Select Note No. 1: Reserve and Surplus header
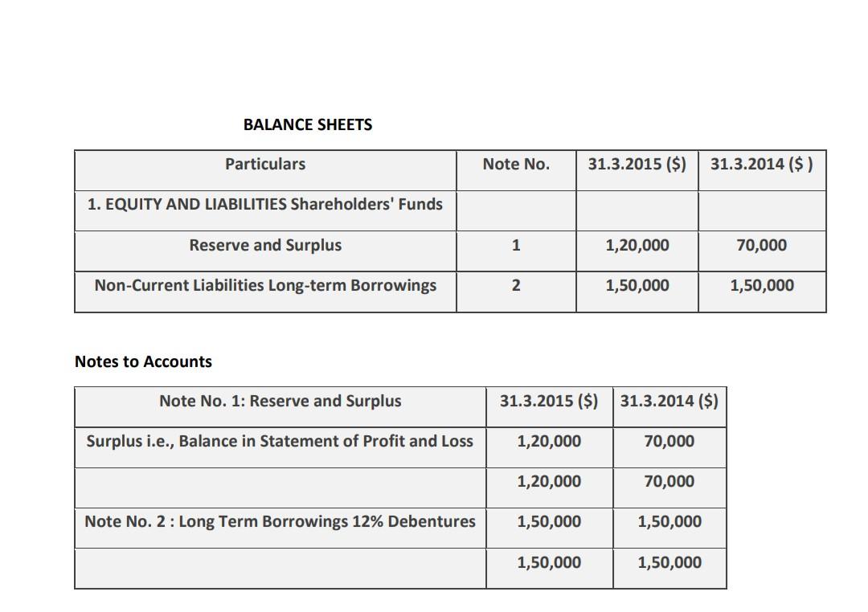The height and width of the screenshot is (612, 868). point(280,401)
